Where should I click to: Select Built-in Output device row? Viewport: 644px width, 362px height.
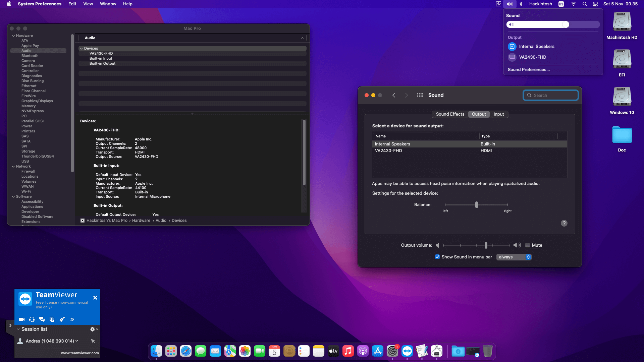(x=192, y=63)
